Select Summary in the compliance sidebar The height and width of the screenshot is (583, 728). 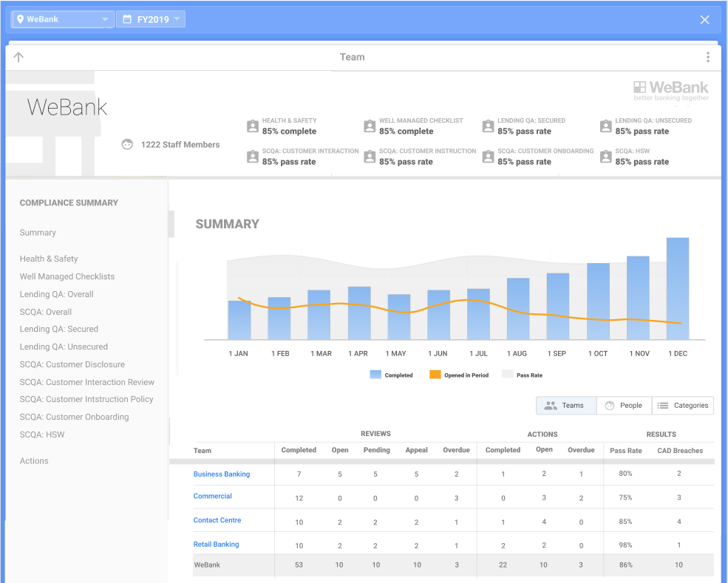tap(38, 233)
